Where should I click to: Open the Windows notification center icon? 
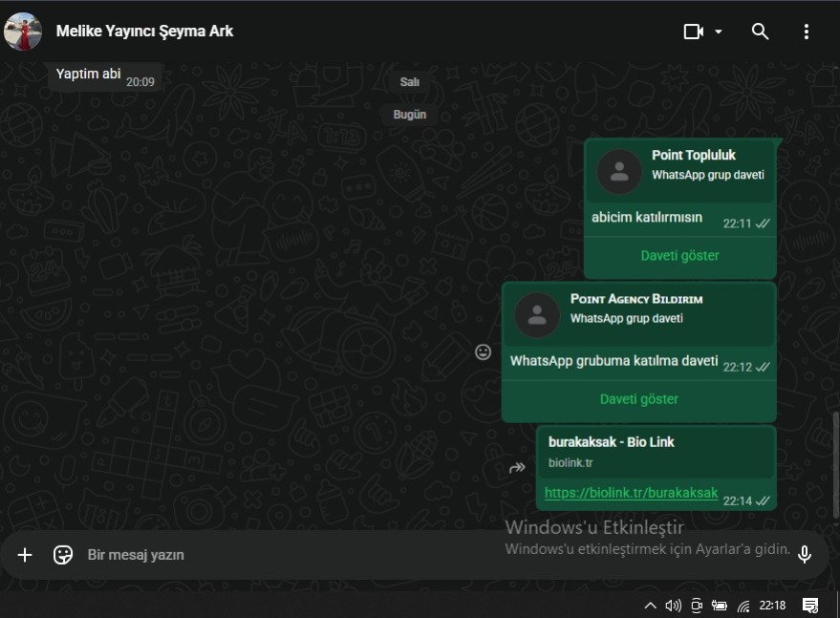[x=810, y=606]
